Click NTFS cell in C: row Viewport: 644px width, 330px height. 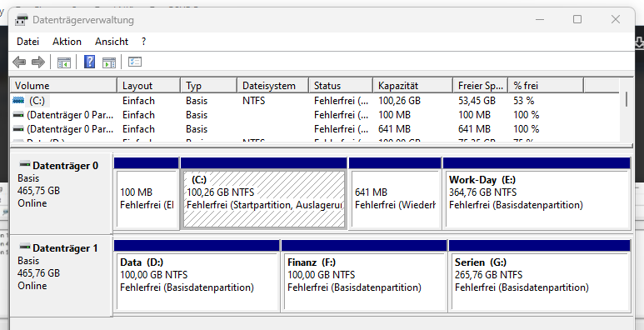254,101
